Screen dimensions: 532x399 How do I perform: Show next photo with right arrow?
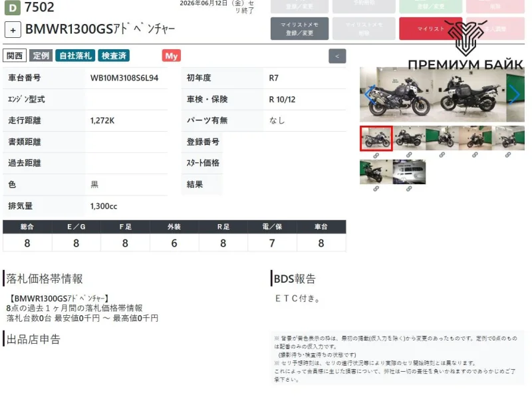click(515, 94)
